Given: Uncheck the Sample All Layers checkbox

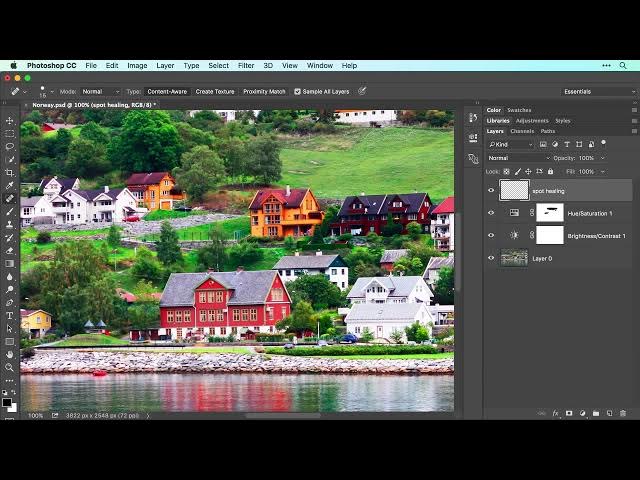Looking at the screenshot, I should [x=297, y=91].
